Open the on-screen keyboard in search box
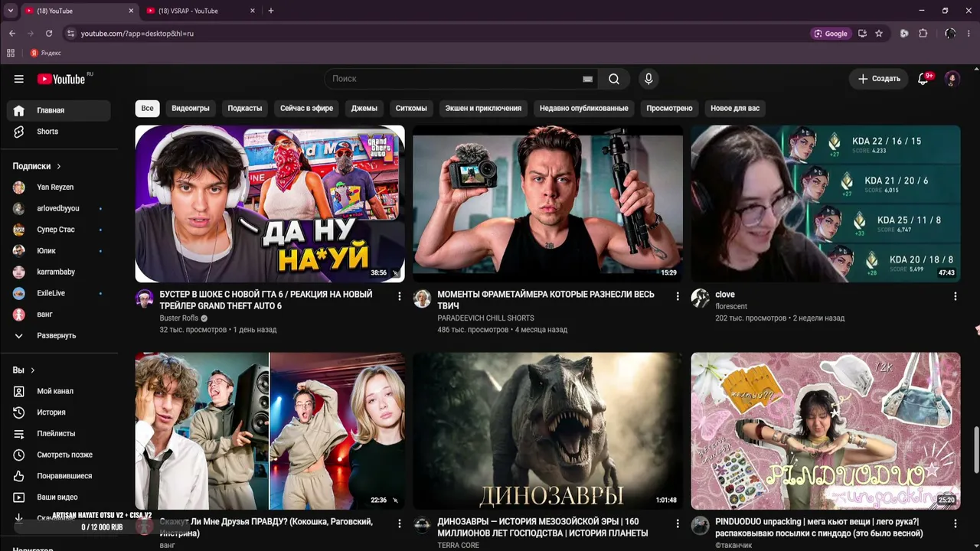This screenshot has width=980, height=551. pyautogui.click(x=587, y=79)
